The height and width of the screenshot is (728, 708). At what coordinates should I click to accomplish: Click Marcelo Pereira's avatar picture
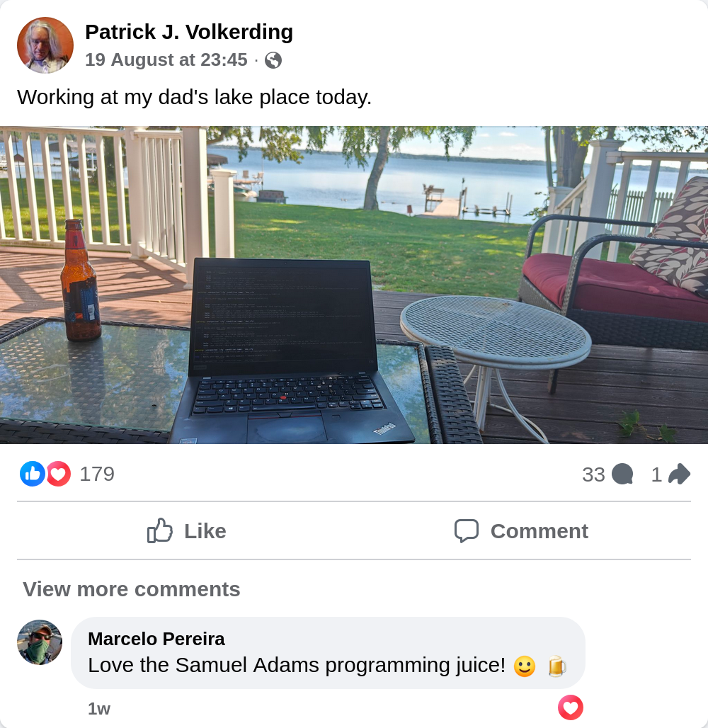pos(40,642)
